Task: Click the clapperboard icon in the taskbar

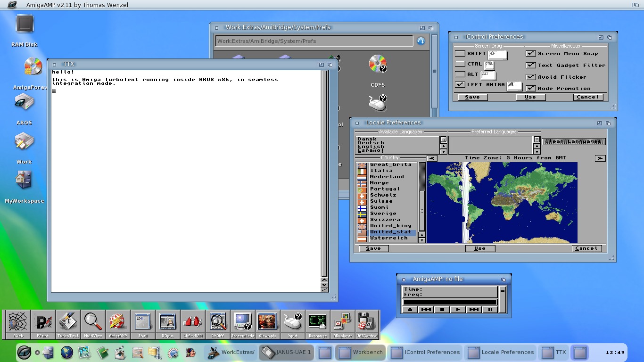Action: (120, 352)
